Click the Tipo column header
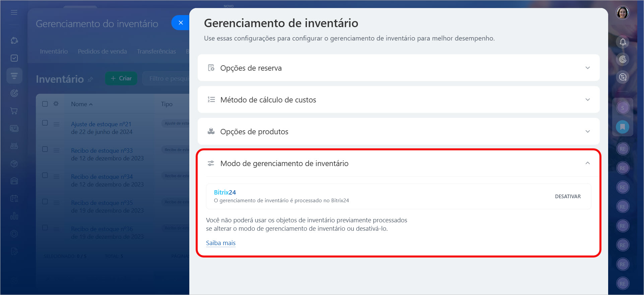 [167, 104]
